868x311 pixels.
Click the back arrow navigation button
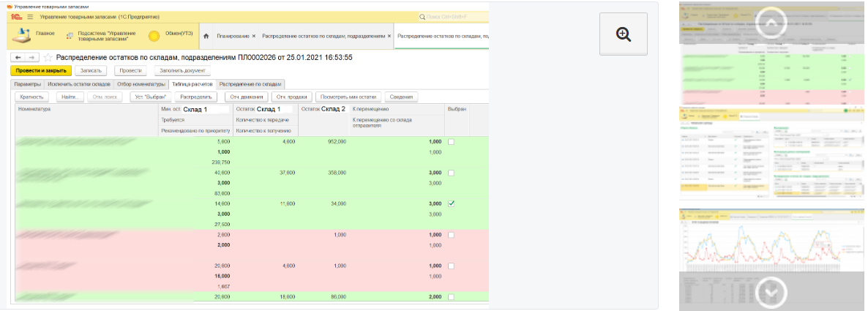click(19, 57)
